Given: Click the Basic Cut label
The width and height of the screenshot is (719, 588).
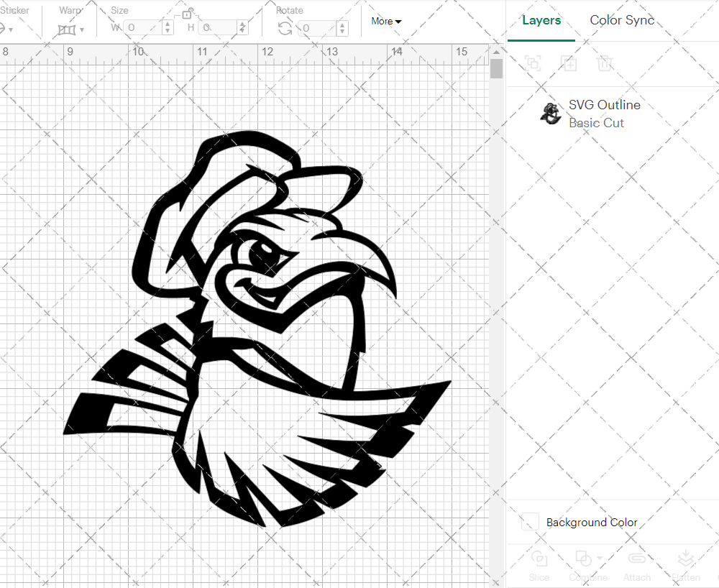Looking at the screenshot, I should pos(597,123).
